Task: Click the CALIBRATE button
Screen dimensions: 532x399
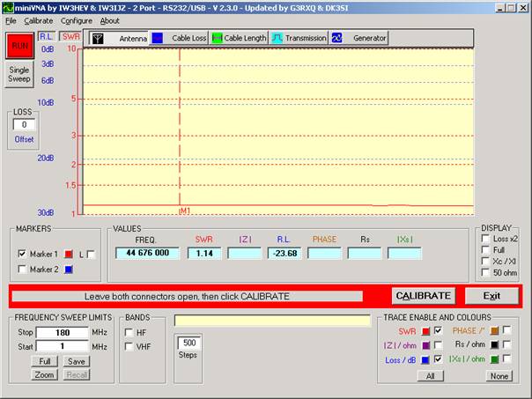Action: [x=423, y=296]
